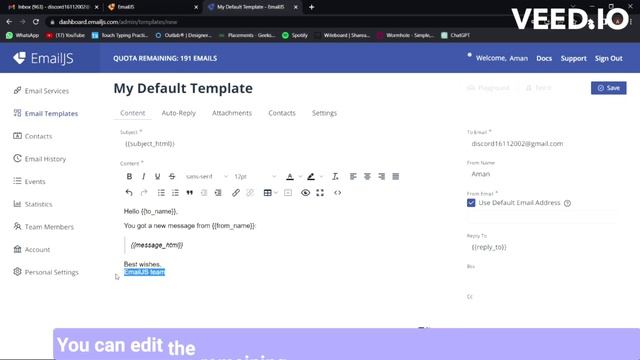The width and height of the screenshot is (640, 360).
Task: Open Contacts in the left sidebar
Action: click(33, 136)
